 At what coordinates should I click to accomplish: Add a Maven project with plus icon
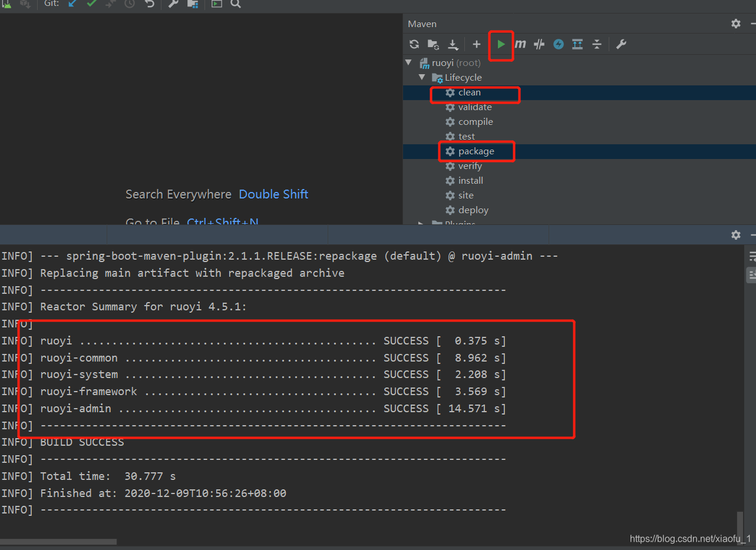(477, 44)
